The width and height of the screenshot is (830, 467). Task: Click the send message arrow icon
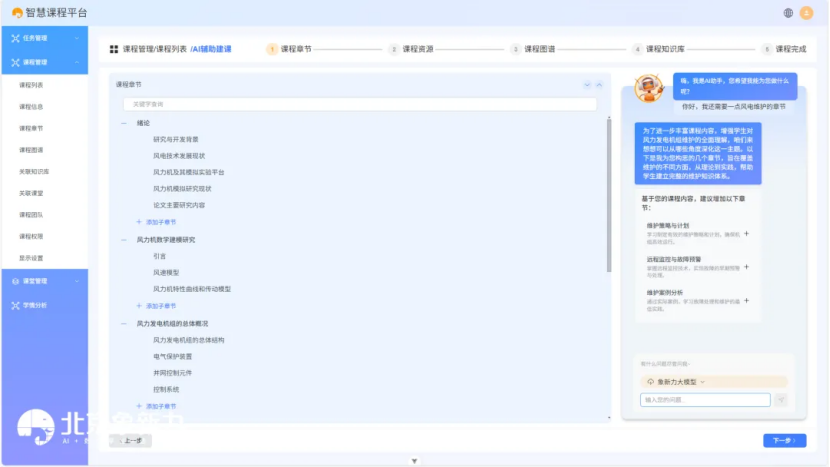click(780, 400)
